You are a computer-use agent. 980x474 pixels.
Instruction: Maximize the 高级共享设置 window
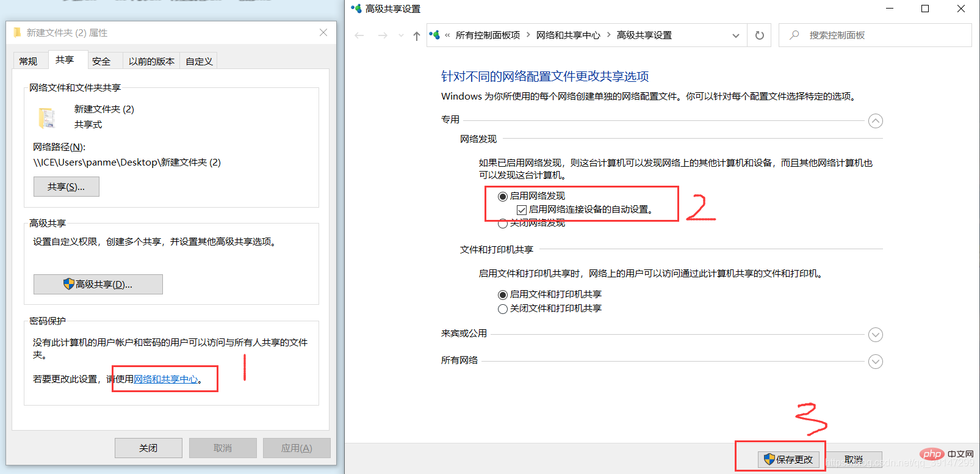pos(925,9)
